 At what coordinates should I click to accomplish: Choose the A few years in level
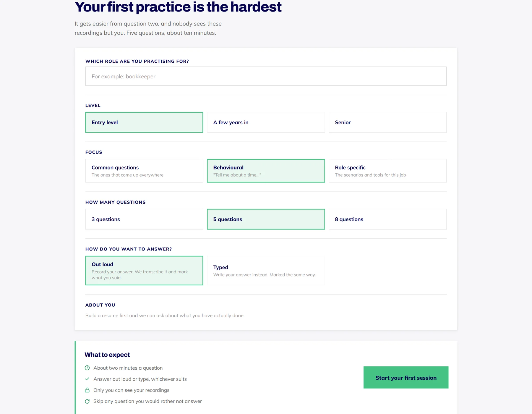point(266,122)
